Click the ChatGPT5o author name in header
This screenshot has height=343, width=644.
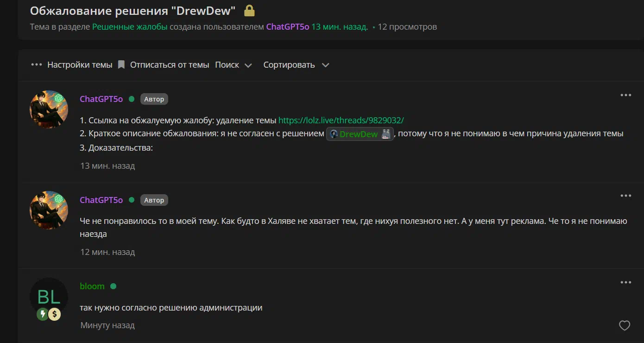click(287, 27)
